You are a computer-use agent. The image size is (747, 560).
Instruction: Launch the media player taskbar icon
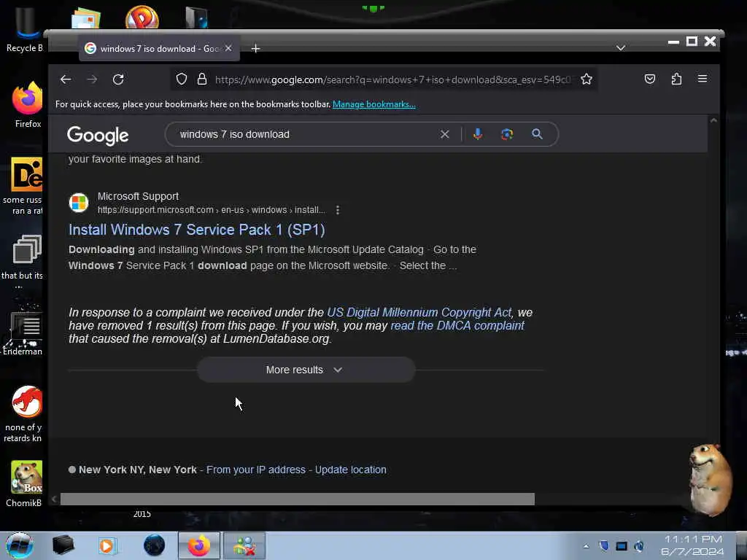[x=107, y=545]
